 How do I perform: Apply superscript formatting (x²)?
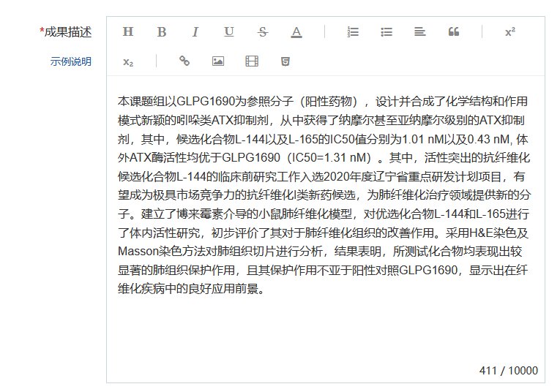[510, 32]
